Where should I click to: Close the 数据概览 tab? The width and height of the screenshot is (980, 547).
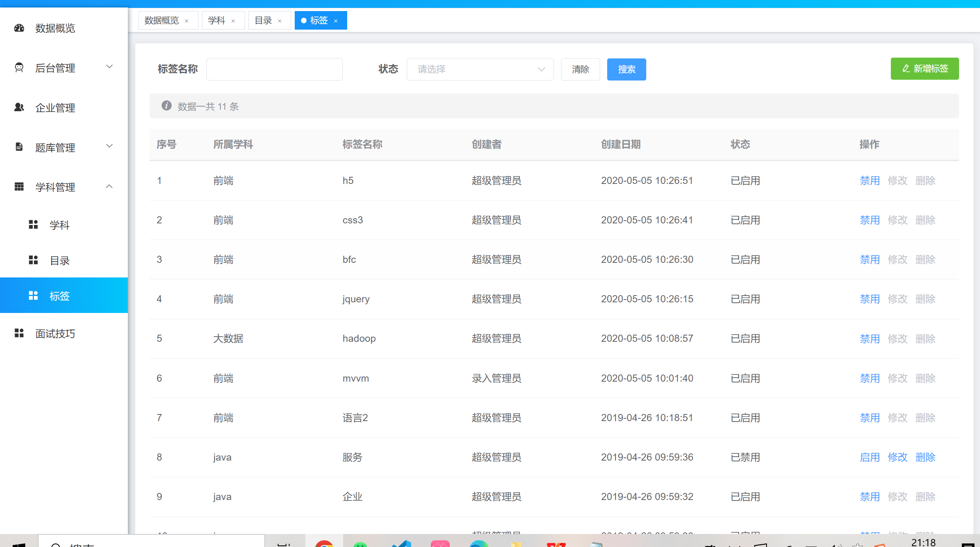tap(187, 21)
